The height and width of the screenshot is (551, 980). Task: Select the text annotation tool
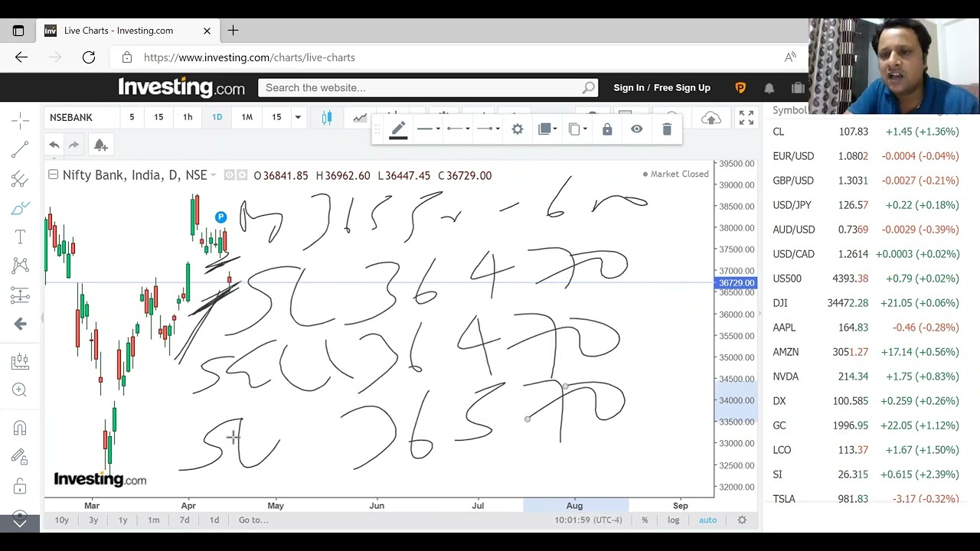(x=21, y=237)
